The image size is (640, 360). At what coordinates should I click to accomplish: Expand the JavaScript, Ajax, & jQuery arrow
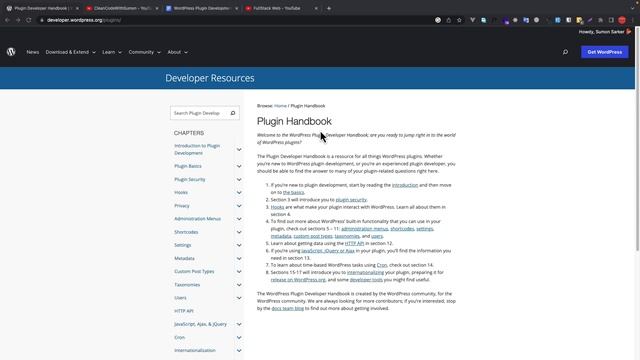[239, 324]
